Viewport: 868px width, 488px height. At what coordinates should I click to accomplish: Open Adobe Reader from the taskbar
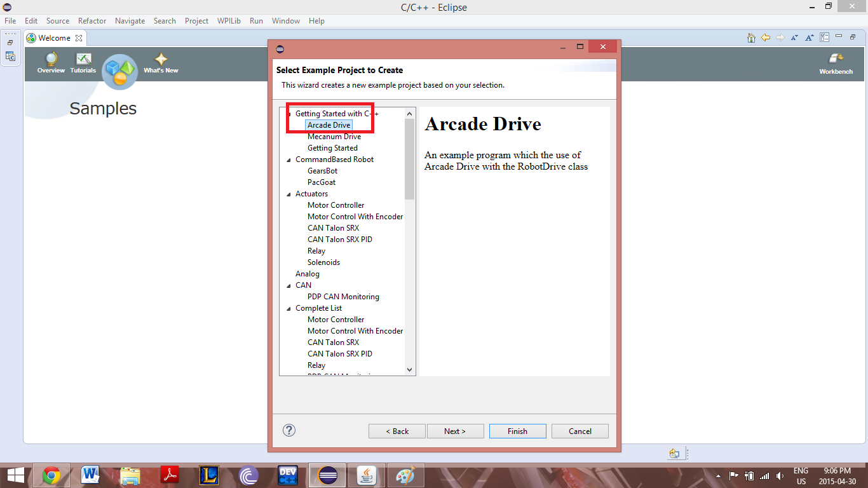(x=170, y=475)
